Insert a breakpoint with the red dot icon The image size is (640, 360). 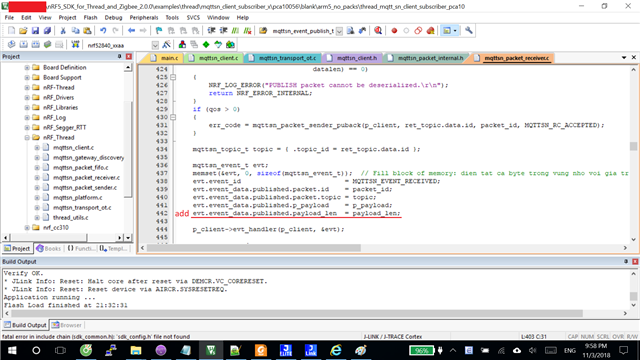pyautogui.click(x=394, y=31)
